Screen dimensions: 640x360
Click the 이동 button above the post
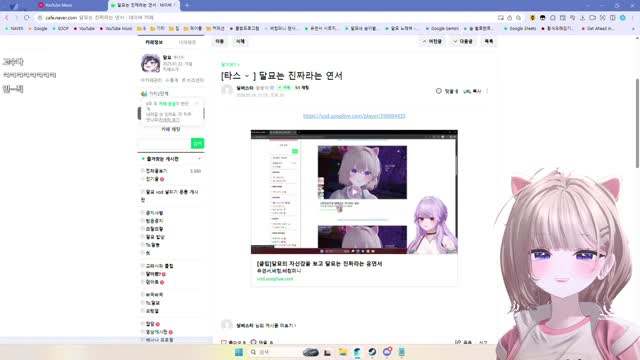click(x=220, y=42)
